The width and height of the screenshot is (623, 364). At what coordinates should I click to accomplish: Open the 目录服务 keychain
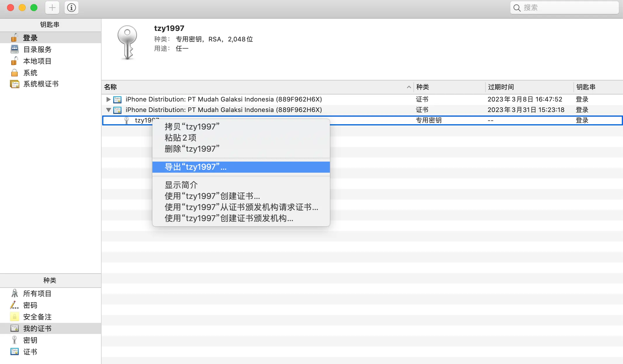coord(37,50)
